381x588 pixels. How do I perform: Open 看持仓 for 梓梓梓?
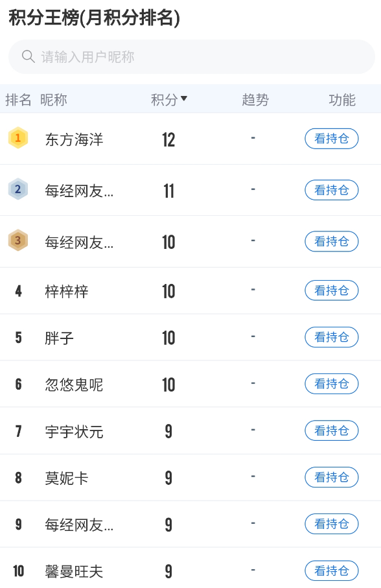(x=332, y=290)
